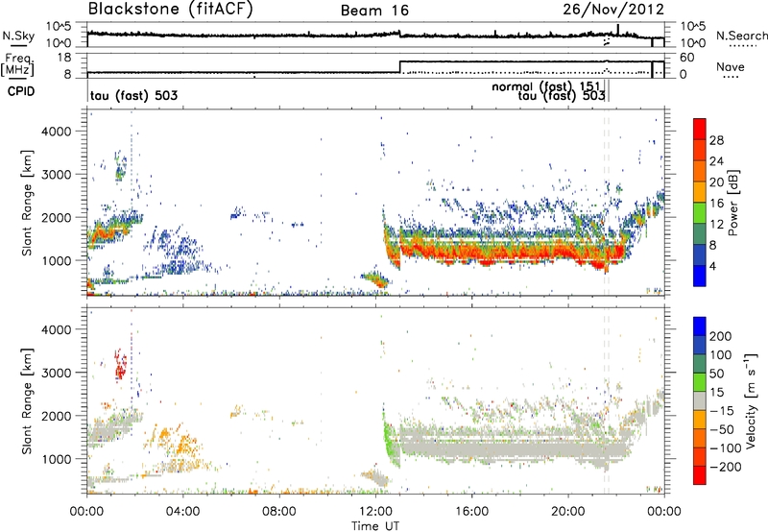Click the 08:00 time tick label

279,512
